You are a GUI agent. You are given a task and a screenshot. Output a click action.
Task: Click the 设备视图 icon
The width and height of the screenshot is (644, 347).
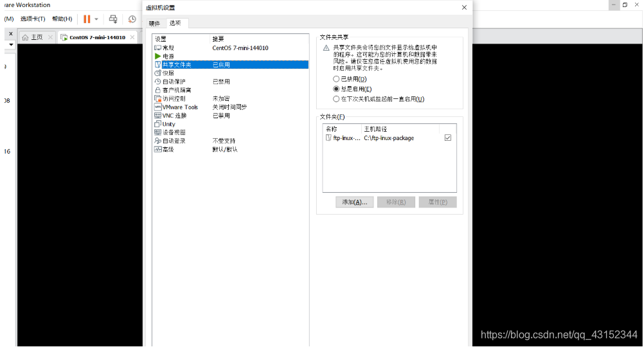157,132
